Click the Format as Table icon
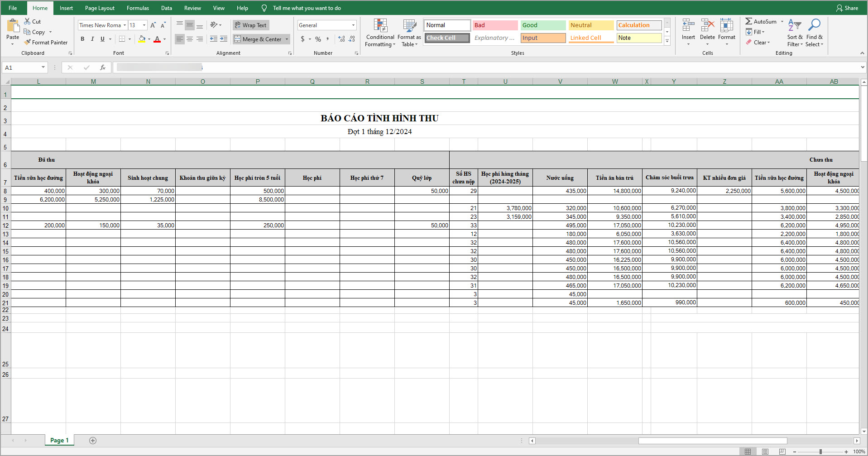 coord(409,26)
